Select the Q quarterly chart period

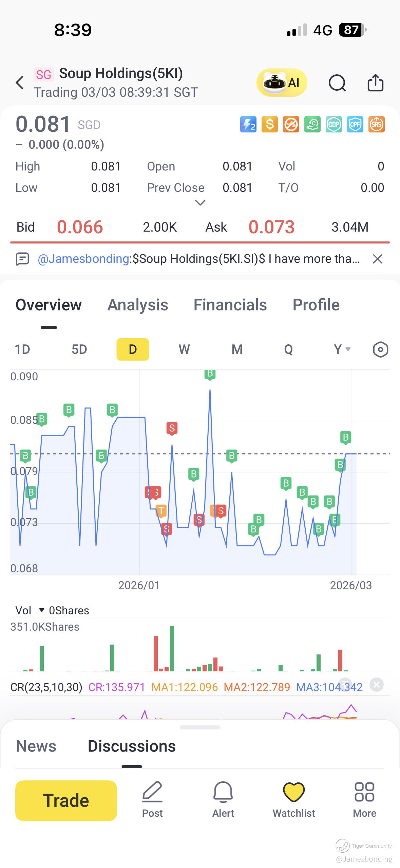[288, 349]
